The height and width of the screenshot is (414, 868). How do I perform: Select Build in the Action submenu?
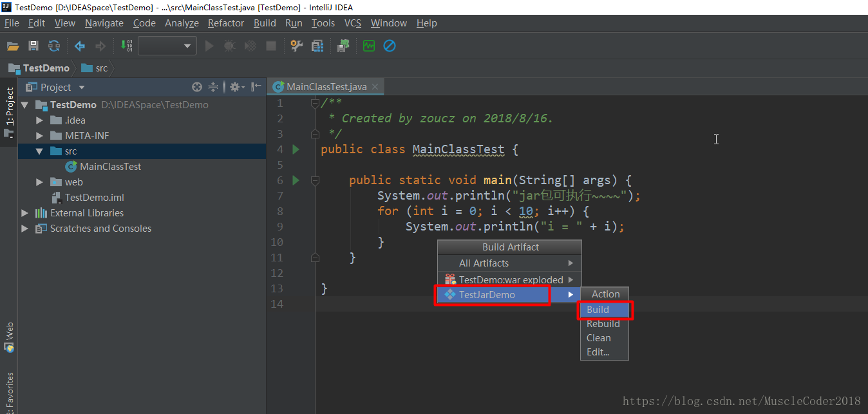[598, 310]
